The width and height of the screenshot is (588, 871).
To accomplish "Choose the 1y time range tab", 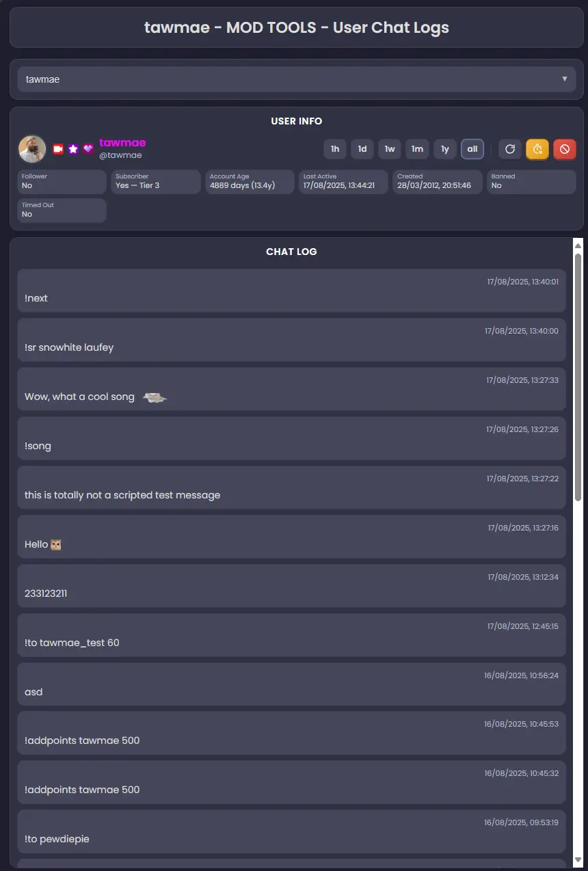I will (445, 149).
